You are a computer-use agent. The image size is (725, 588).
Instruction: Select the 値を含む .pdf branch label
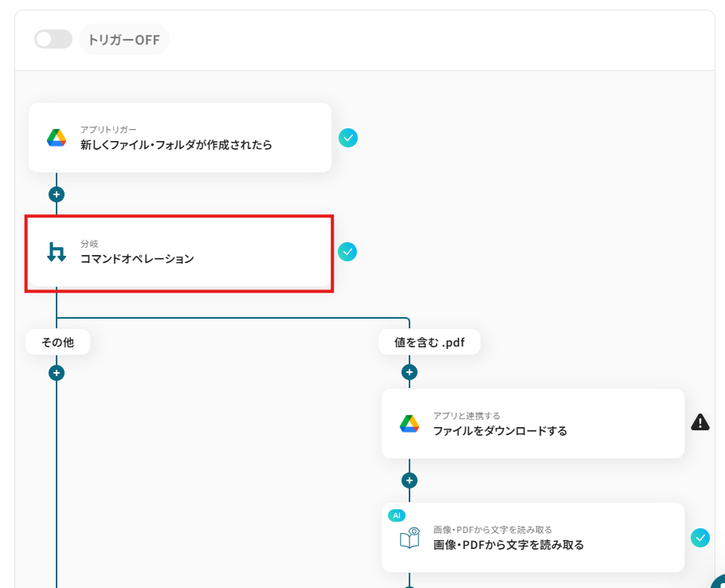(x=429, y=342)
